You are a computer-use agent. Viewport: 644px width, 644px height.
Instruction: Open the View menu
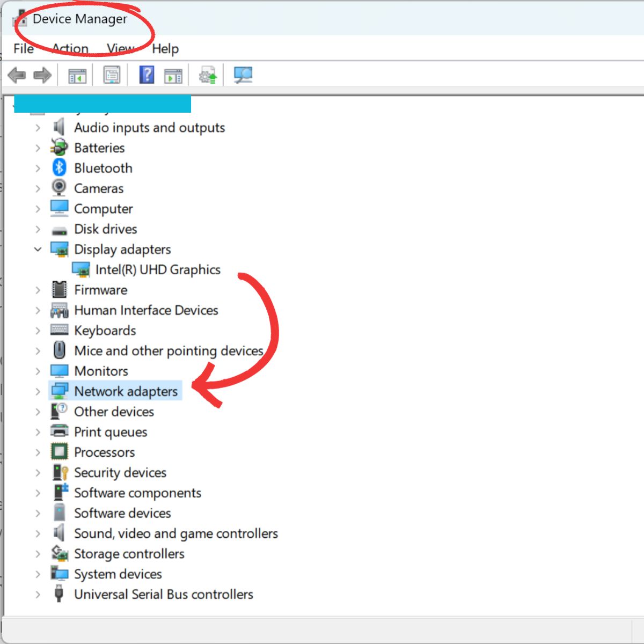click(120, 49)
